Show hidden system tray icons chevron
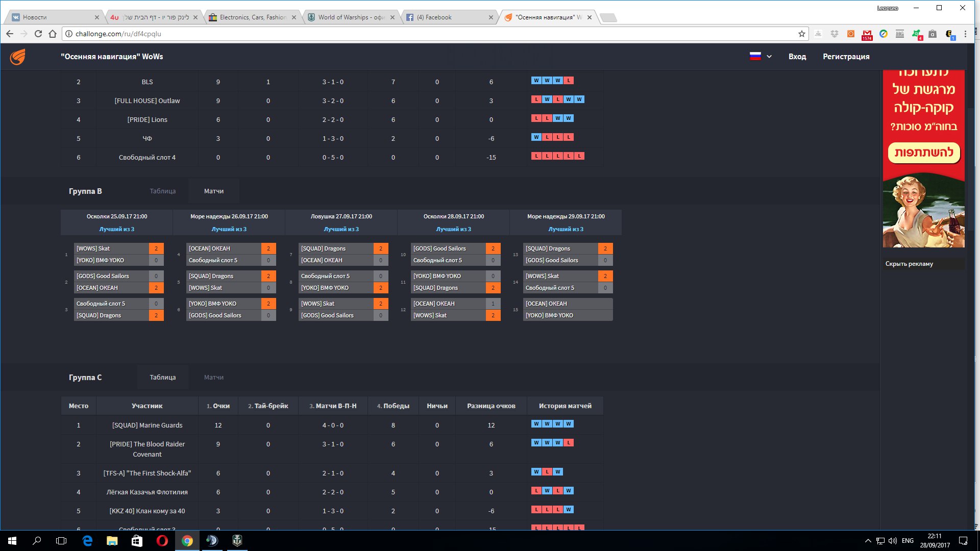The image size is (980, 551). (x=868, y=541)
